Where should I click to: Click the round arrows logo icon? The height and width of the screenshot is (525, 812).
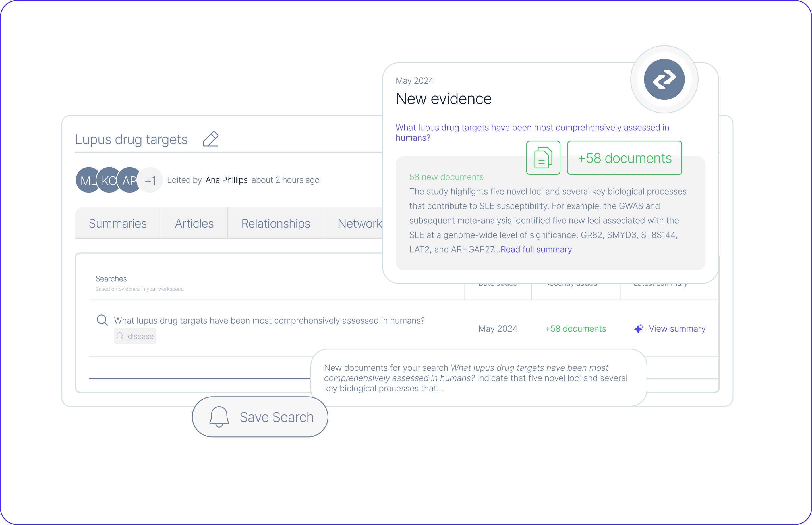664,80
